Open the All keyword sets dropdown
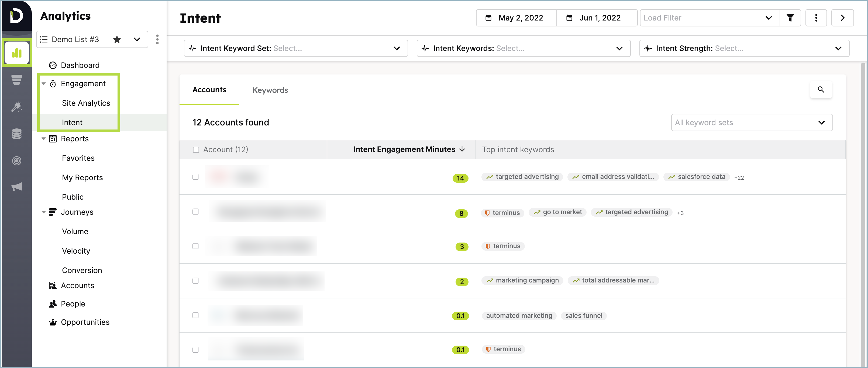Viewport: 868px width, 368px height. pos(752,122)
